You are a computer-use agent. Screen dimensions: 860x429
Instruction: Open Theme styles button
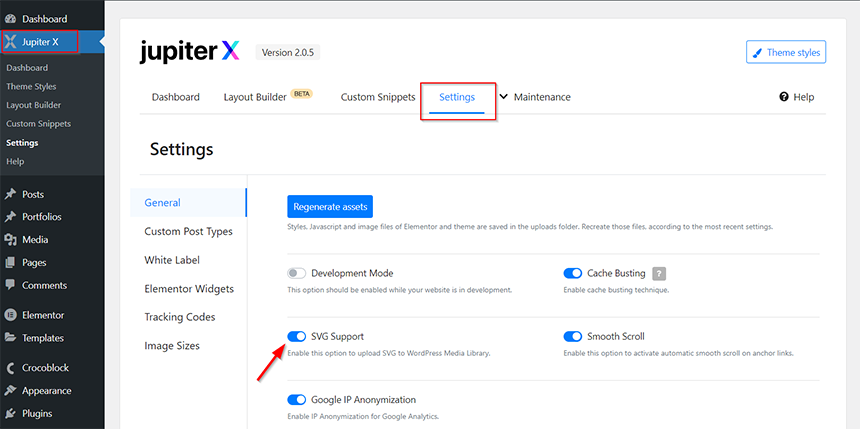pos(786,52)
